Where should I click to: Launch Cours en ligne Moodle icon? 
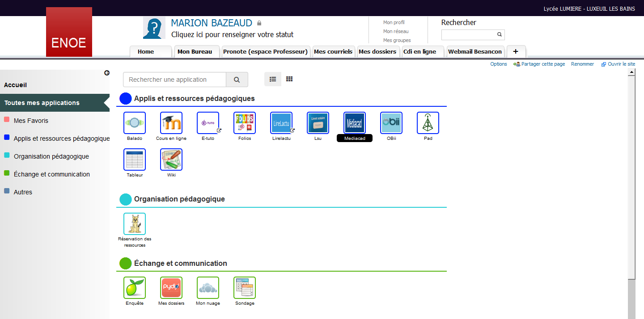click(171, 123)
